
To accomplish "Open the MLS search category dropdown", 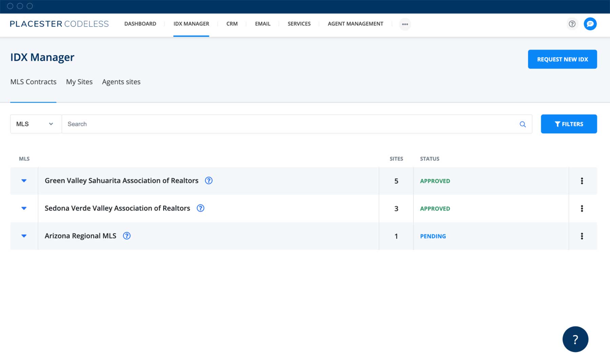I will click(36, 124).
